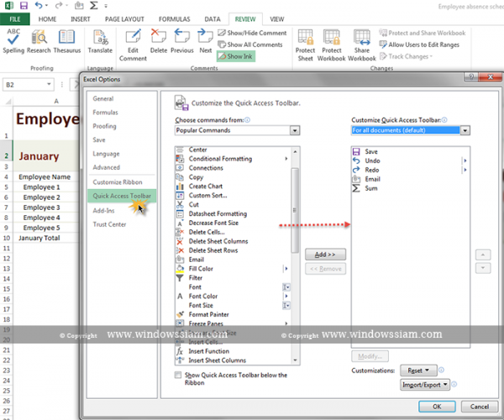The image size is (504, 420).
Task: Click the commands list scrollbar down arrow
Action: pyautogui.click(x=295, y=360)
